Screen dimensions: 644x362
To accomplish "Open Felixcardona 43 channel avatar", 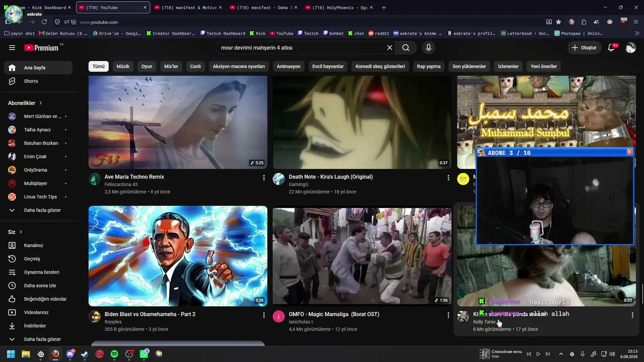I will click(x=95, y=179).
